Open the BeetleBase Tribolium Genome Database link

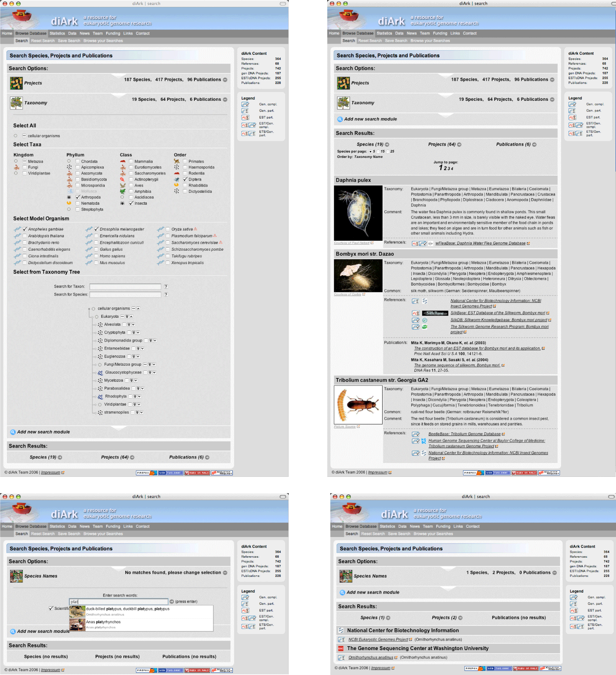coord(465,434)
